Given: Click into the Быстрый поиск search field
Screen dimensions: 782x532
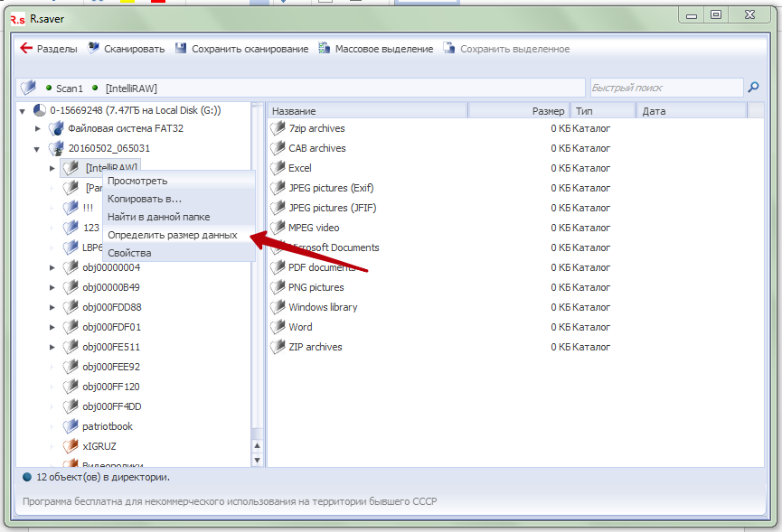Looking at the screenshot, I should [666, 88].
